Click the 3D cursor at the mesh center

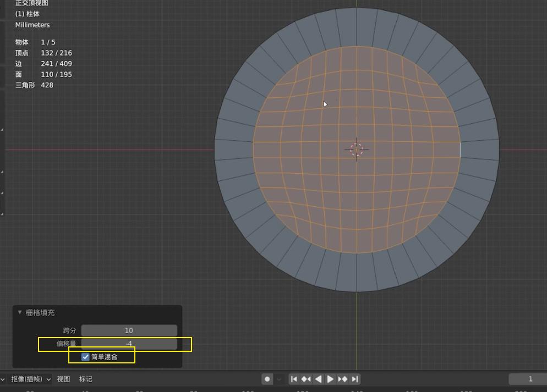coord(357,150)
